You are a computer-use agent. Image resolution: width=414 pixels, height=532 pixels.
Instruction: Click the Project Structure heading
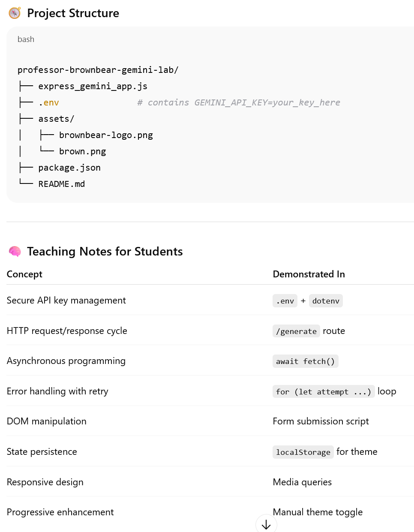click(x=73, y=13)
